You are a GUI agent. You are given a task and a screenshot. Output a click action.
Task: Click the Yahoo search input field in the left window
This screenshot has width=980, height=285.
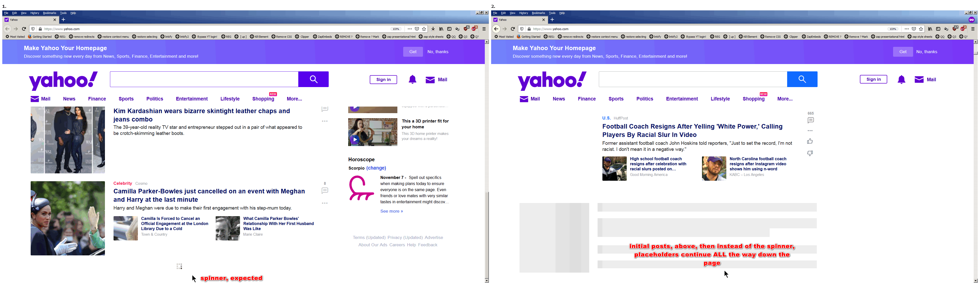pos(204,79)
